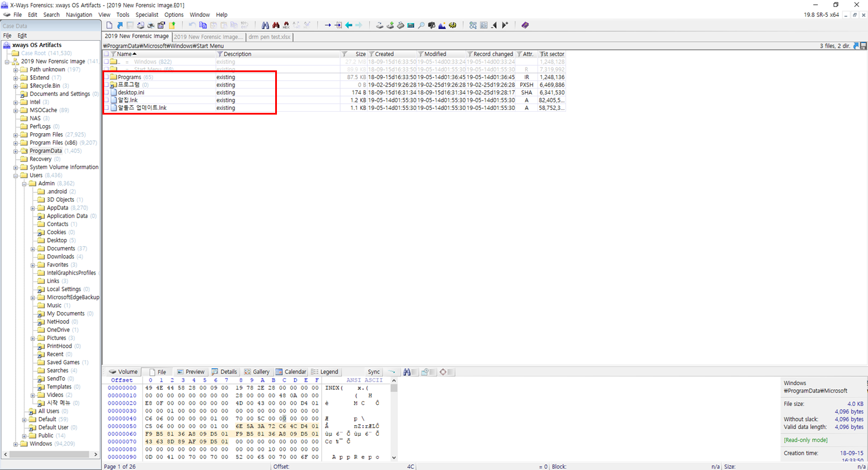Tick the checkbox next to 알집.lnk
Image resolution: width=868 pixels, height=470 pixels.
tap(106, 100)
